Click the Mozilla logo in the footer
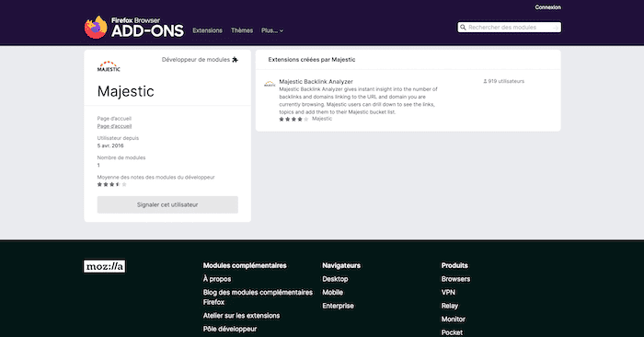This screenshot has height=337, width=644. (104, 266)
